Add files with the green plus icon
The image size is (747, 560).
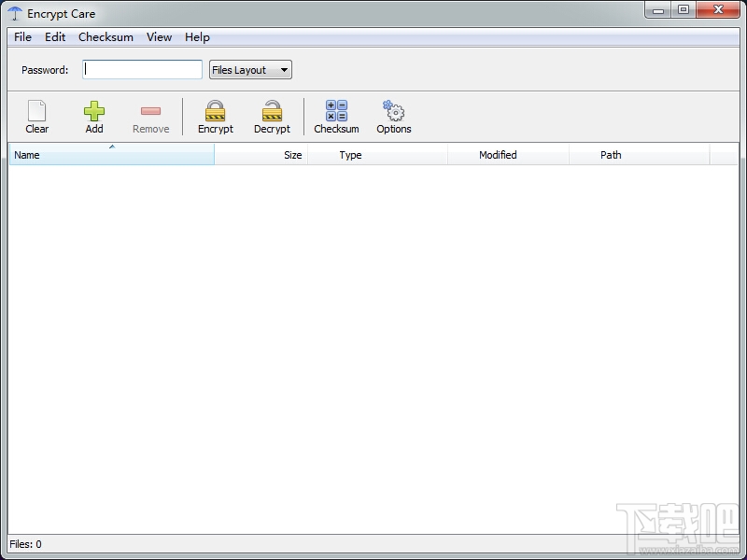(x=94, y=110)
